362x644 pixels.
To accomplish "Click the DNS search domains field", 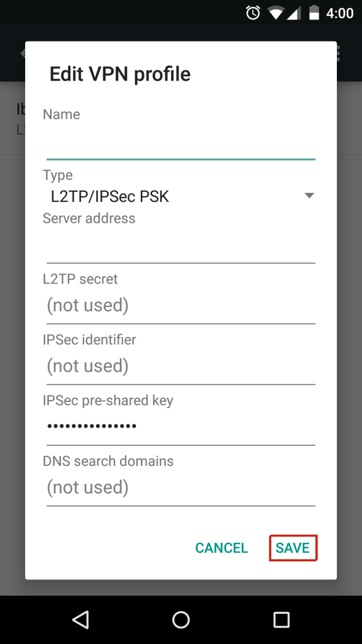I will pos(180,489).
